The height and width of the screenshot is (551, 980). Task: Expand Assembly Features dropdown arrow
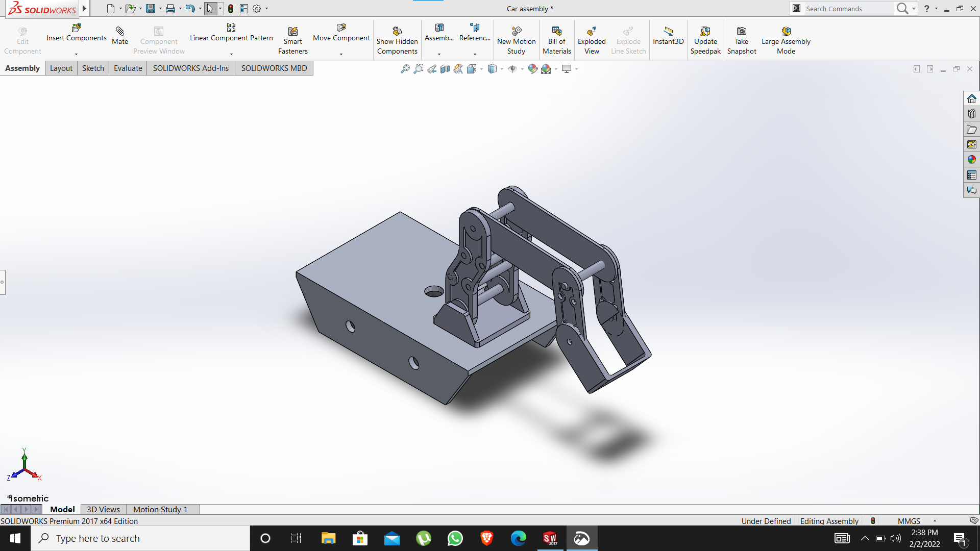click(439, 54)
